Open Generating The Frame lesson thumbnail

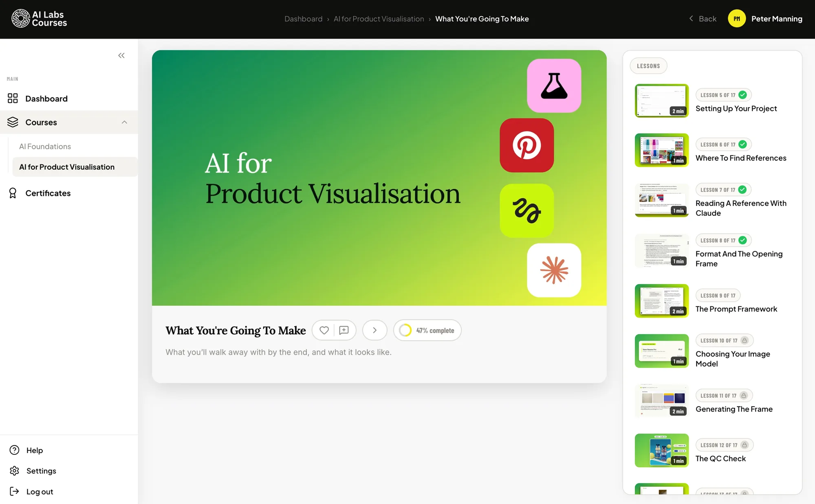[661, 401]
